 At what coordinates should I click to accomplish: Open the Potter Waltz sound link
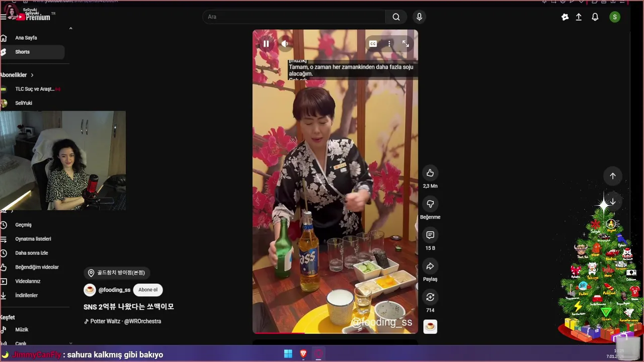click(x=122, y=321)
